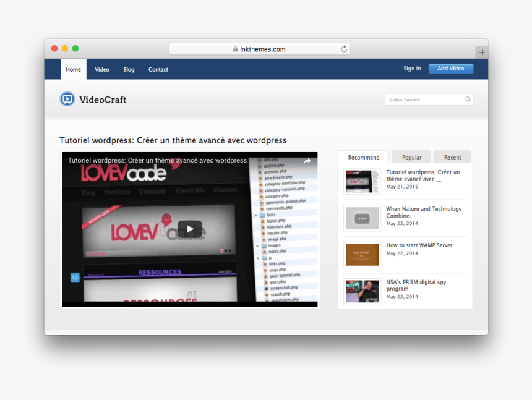This screenshot has height=400, width=532.
Task: Click the padlock icon in the address bar
Action: (235, 49)
